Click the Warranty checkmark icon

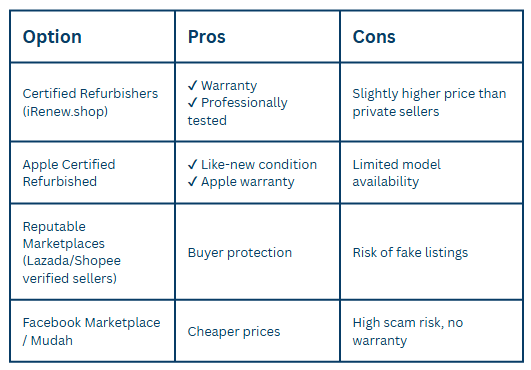coord(192,86)
